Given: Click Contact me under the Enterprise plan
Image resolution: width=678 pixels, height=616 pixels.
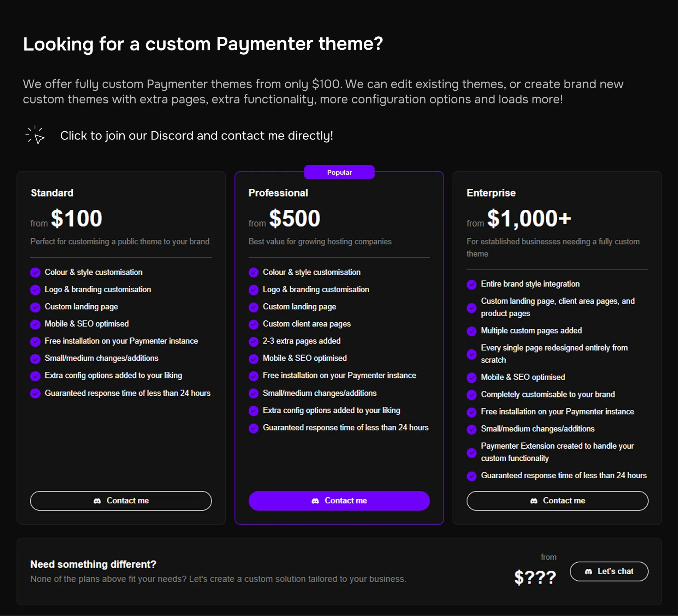Looking at the screenshot, I should pyautogui.click(x=557, y=501).
